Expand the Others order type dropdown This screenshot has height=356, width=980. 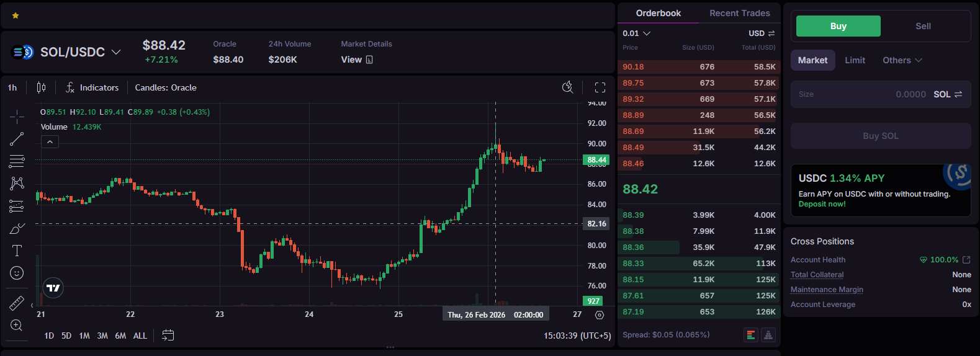(902, 60)
